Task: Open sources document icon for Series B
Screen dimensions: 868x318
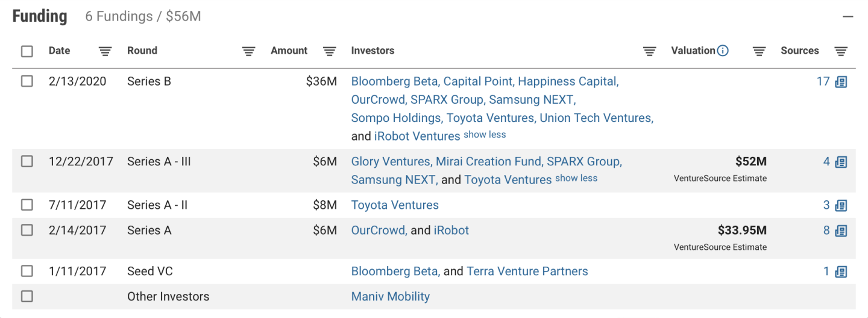Action: tap(841, 81)
